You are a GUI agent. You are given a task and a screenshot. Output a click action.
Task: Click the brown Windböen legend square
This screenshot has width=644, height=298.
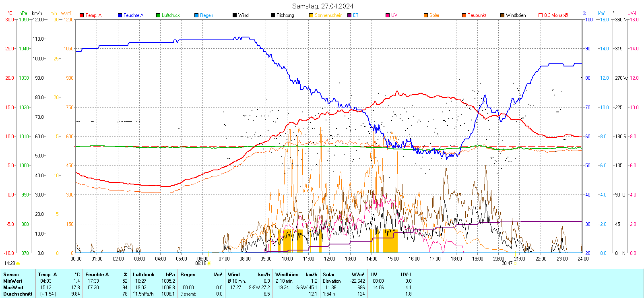coord(502,15)
